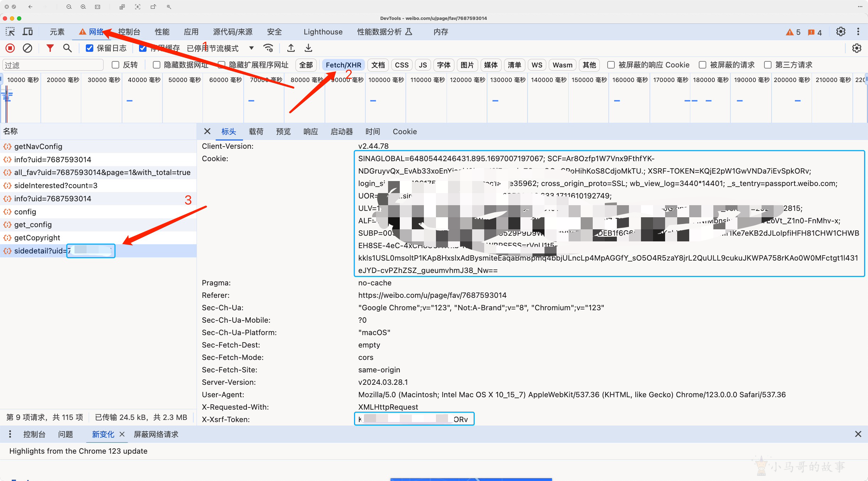
Task: Click the rotate icon in viewer toolbar
Action: (153, 7)
